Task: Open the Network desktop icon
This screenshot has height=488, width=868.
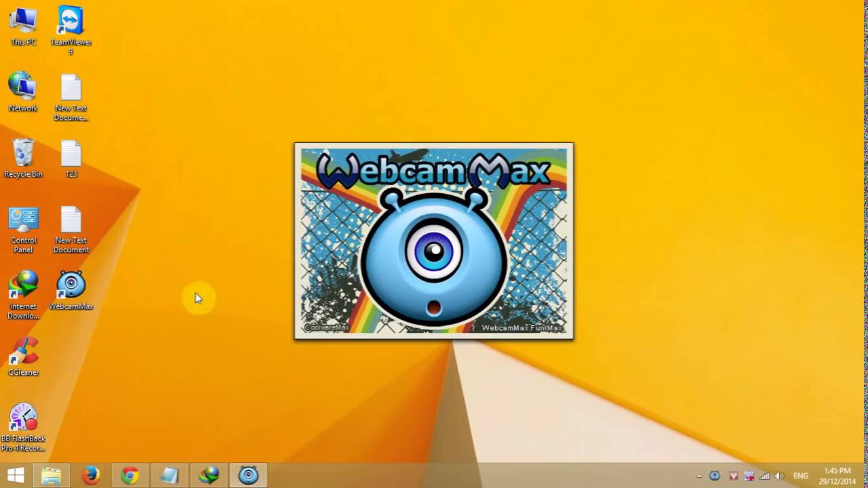Action: tap(23, 92)
